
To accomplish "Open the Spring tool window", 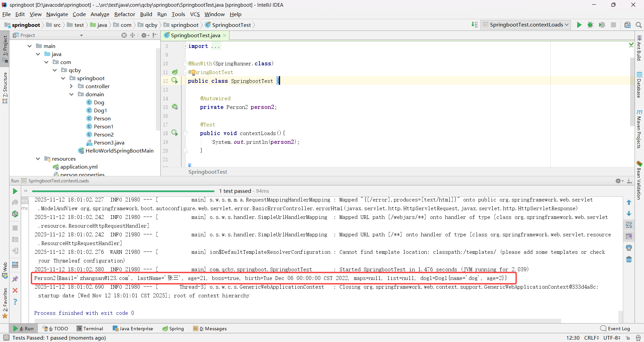I will (173, 329).
